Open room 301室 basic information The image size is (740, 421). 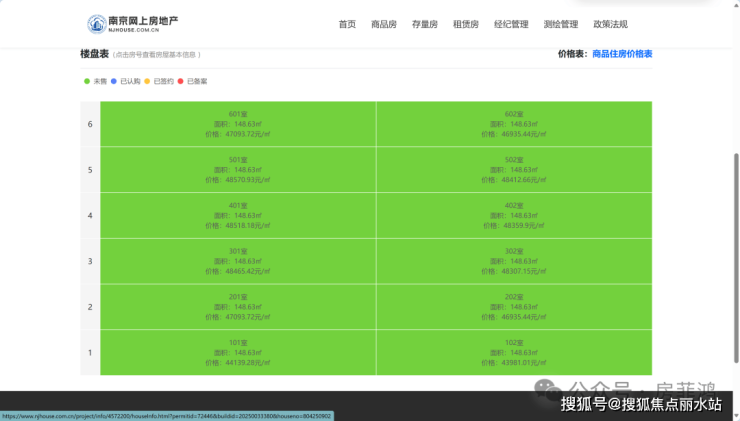pyautogui.click(x=238, y=261)
